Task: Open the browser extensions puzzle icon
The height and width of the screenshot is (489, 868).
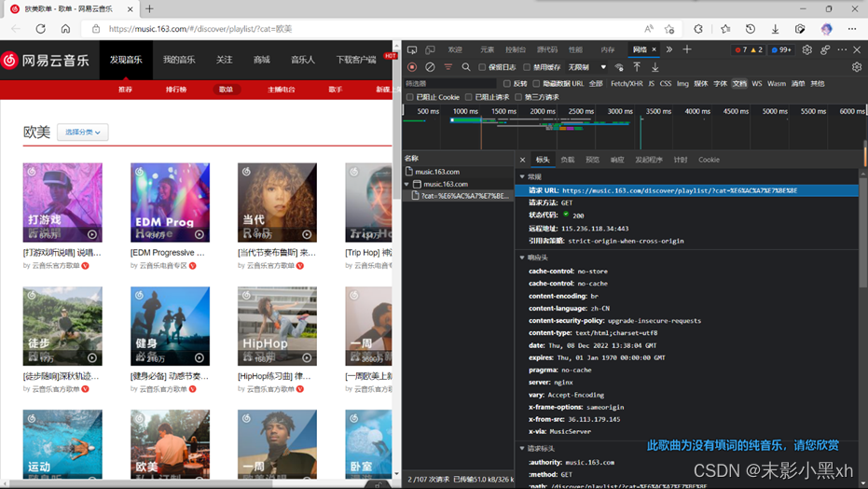Action: coord(698,29)
